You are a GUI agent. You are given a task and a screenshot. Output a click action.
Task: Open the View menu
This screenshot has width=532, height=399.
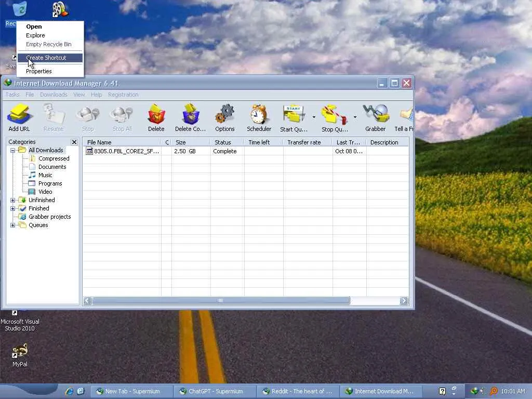(x=79, y=95)
